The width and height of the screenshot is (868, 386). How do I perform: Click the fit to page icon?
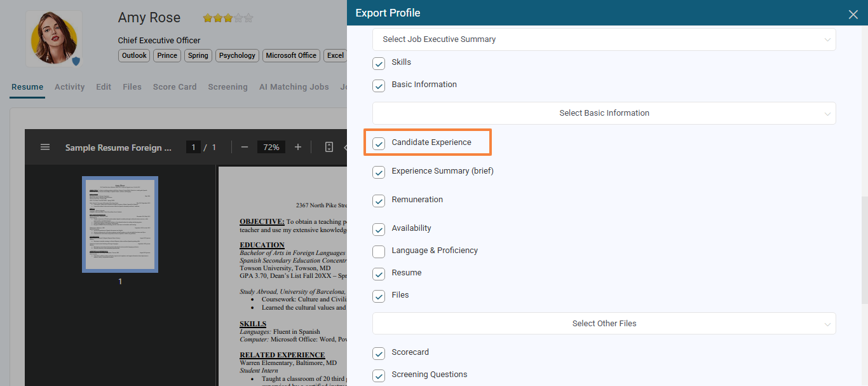click(329, 147)
